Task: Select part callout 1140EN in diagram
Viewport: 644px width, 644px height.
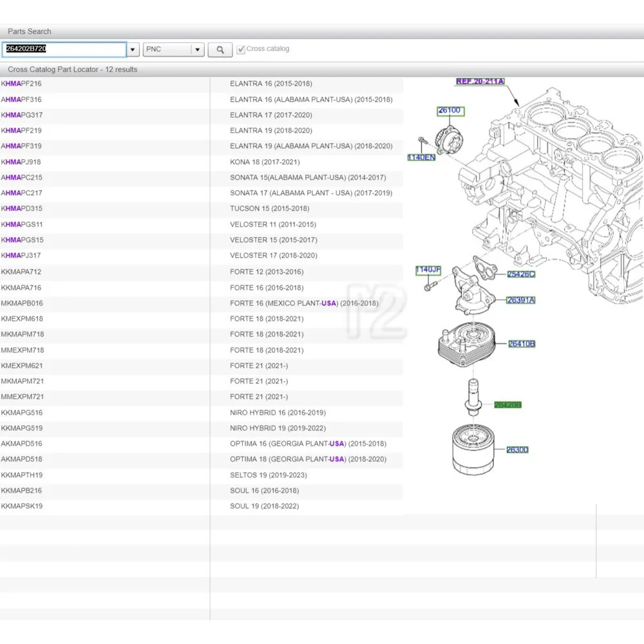Action: pyautogui.click(x=421, y=157)
